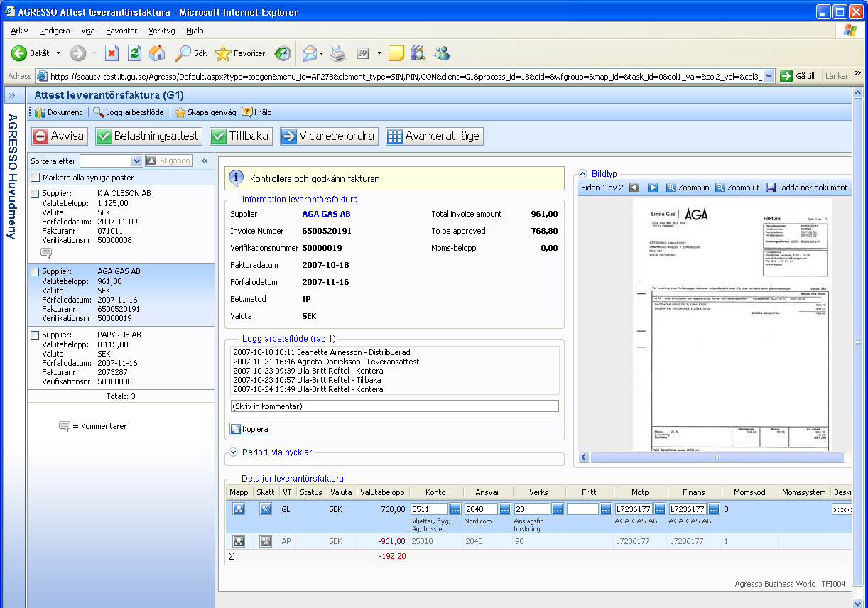Click the Konto field containing 5511
This screenshot has width=868, height=608.
pos(429,509)
